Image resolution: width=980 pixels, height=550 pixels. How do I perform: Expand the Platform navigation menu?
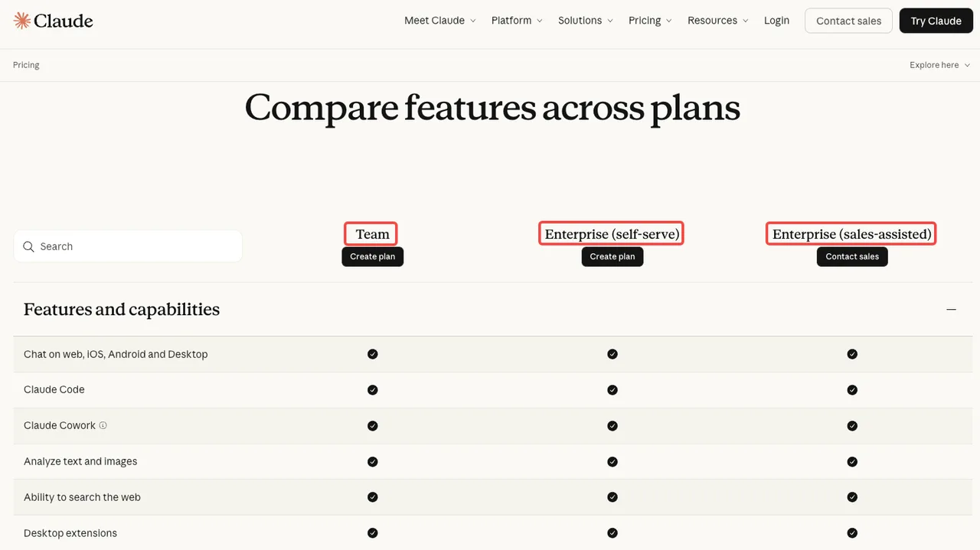coord(517,21)
